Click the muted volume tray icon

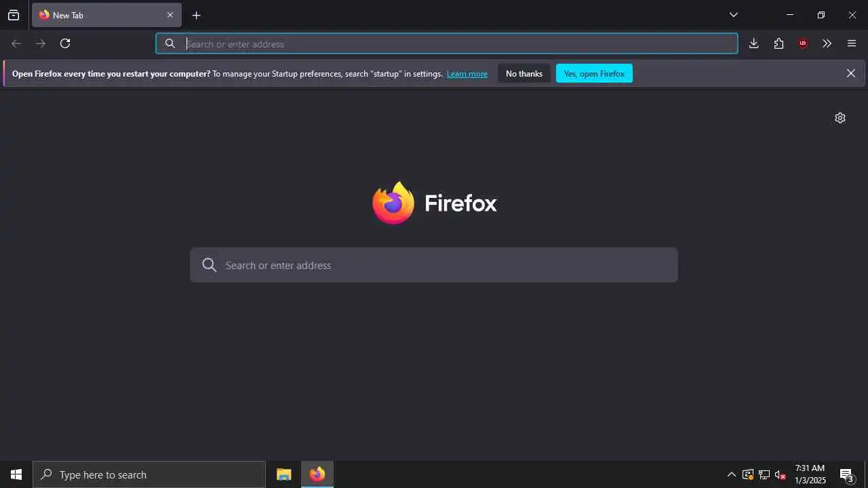781,474
